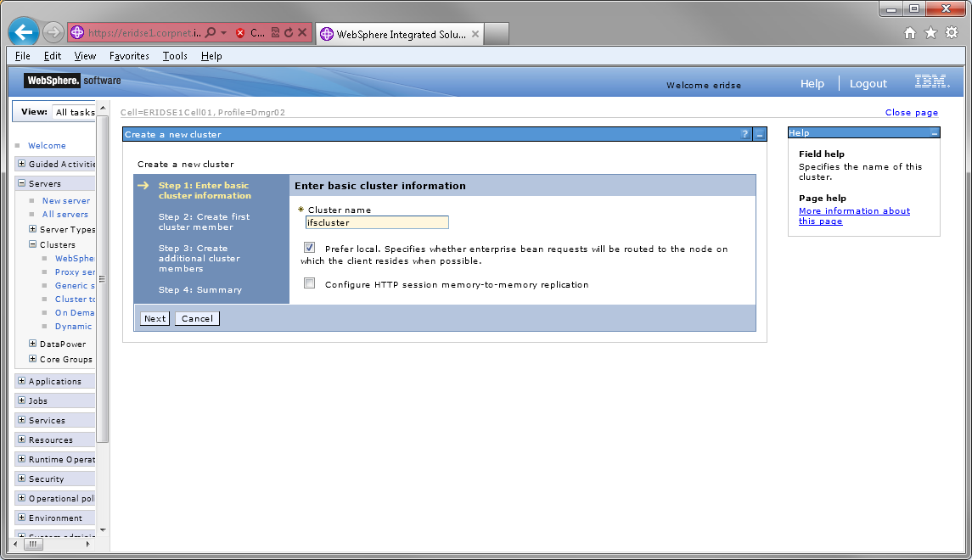Image resolution: width=972 pixels, height=560 pixels.
Task: Refresh the page using the reload icon
Action: pyautogui.click(x=289, y=33)
